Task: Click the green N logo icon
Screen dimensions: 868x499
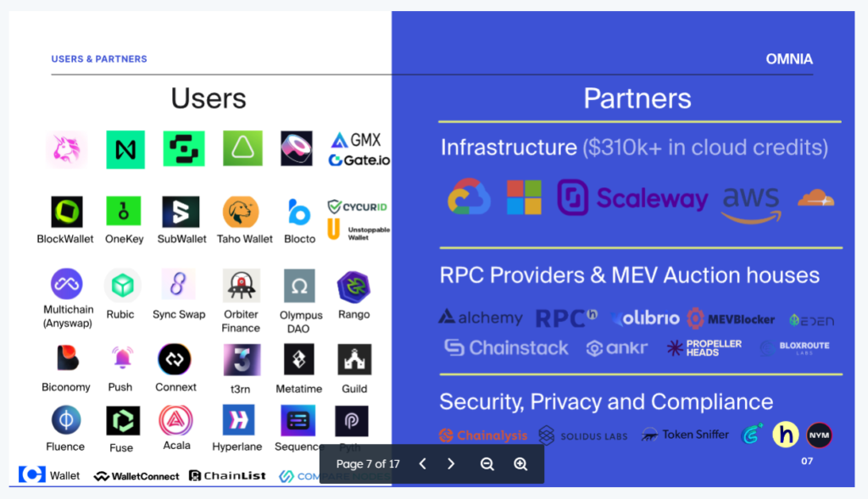Action: [125, 149]
